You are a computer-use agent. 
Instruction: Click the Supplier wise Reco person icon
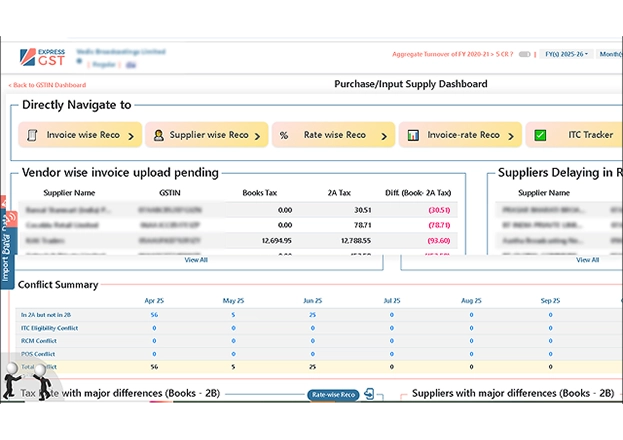tap(158, 135)
